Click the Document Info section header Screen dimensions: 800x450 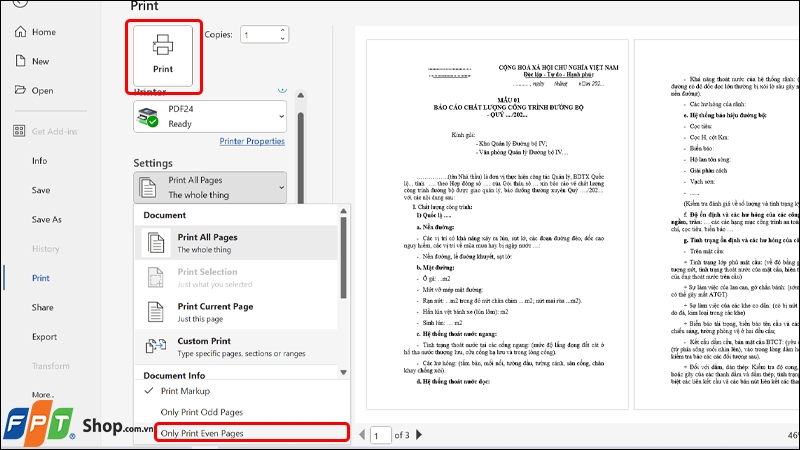[x=174, y=375]
